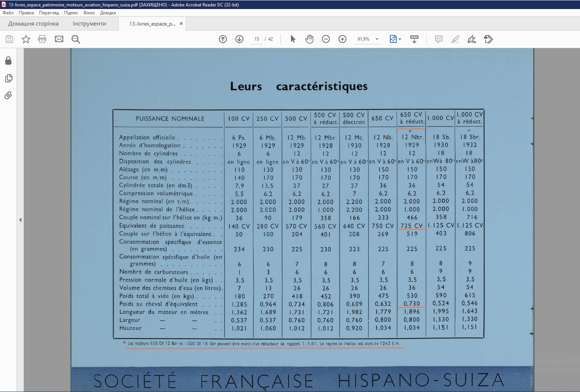Click the 'Appellation officielle' row label
This screenshot has height=392, width=580.
pos(147,137)
